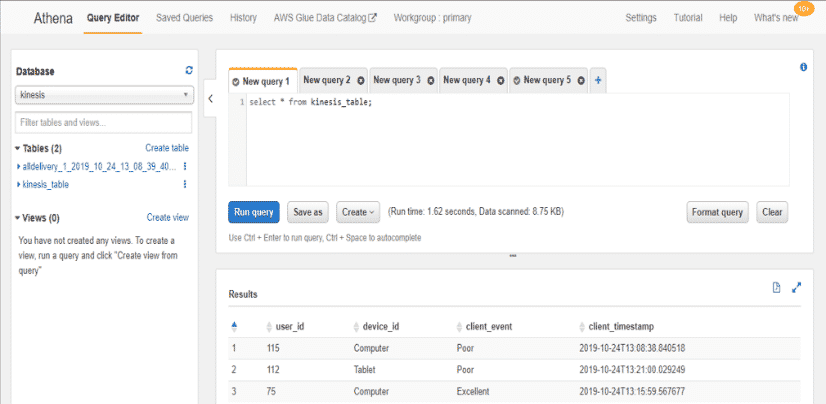Select timestamp 2019-10-24T13:21:00.029249
Image resolution: width=826 pixels, height=404 pixels.
(x=632, y=370)
